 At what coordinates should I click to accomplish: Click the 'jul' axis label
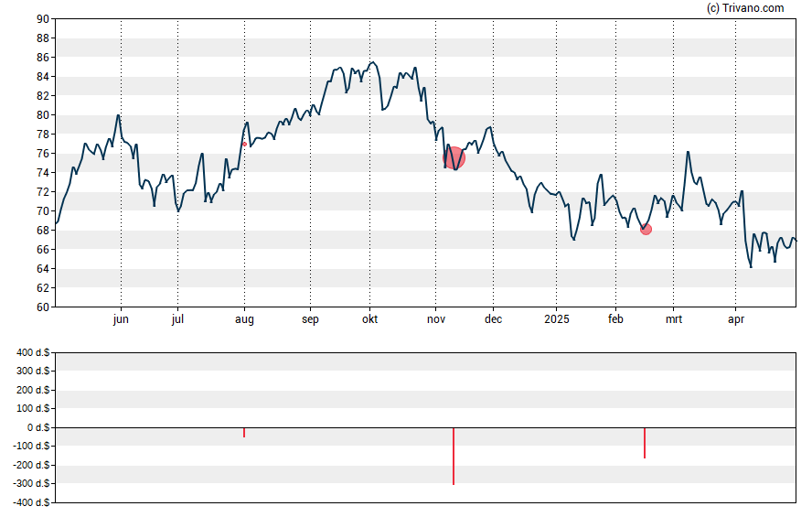177,319
